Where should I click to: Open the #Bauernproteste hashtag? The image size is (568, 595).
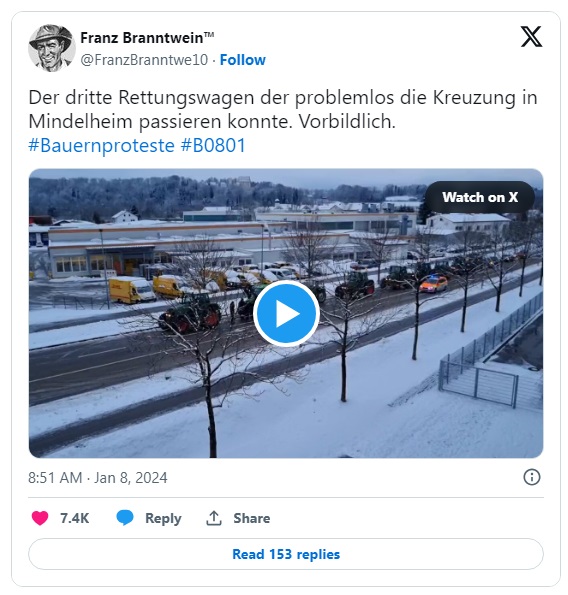click(x=101, y=145)
